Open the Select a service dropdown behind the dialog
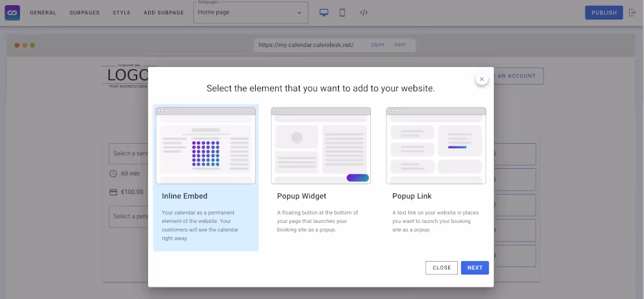 click(129, 153)
